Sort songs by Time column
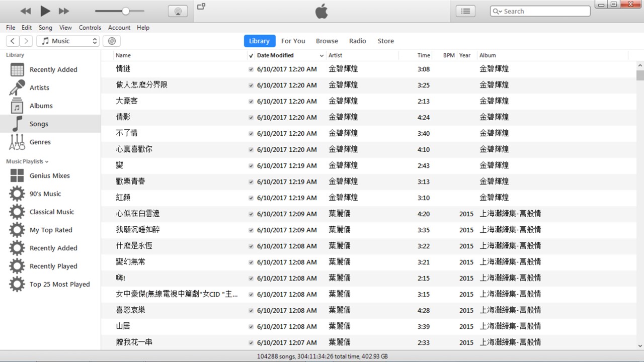This screenshot has height=362, width=644. tap(424, 56)
